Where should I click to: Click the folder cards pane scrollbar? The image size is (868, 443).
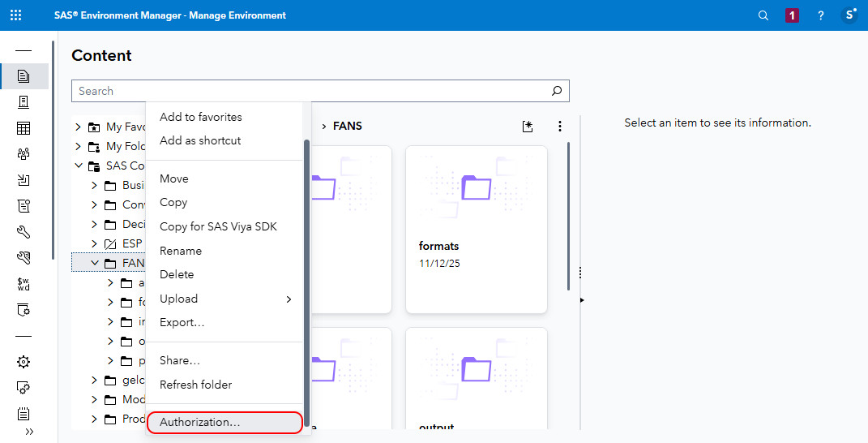[x=568, y=217]
